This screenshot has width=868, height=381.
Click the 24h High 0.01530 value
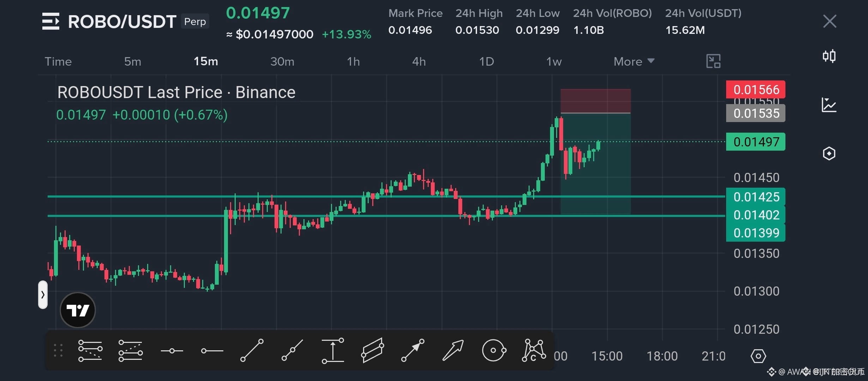[x=477, y=30]
